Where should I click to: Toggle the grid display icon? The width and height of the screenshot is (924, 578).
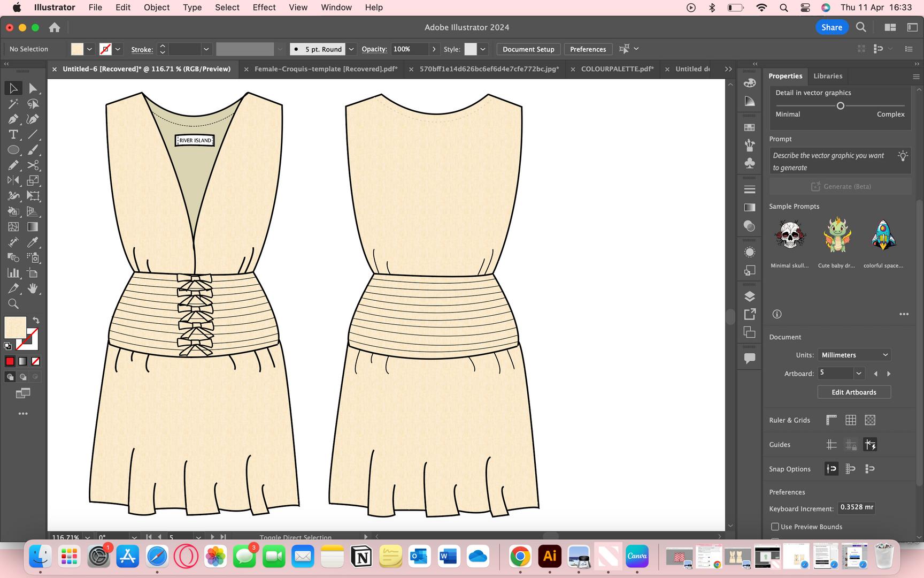point(850,420)
